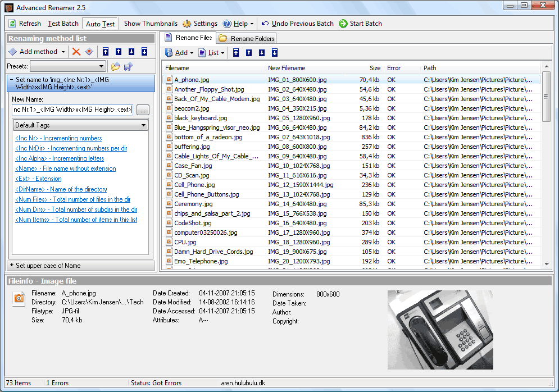
Task: Collapse the 'Set name to' method
Action: click(12, 80)
